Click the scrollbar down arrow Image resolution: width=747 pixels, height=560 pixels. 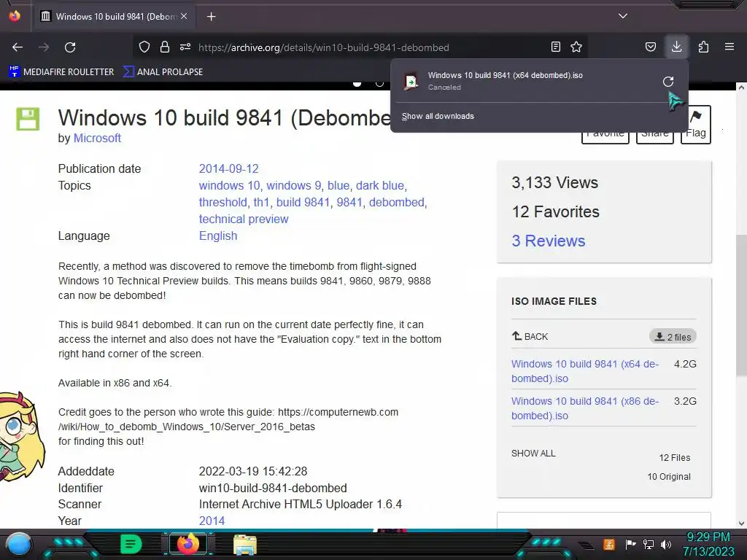[x=741, y=523]
